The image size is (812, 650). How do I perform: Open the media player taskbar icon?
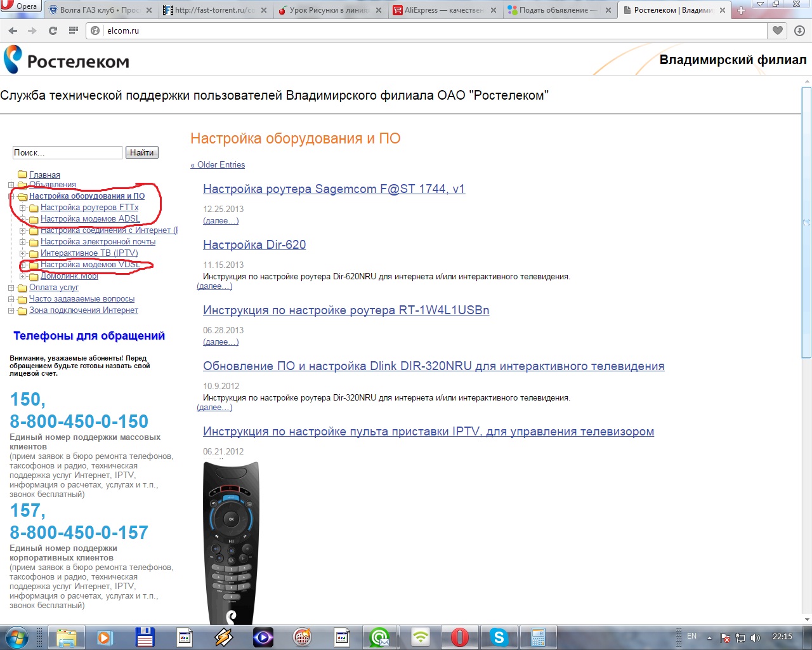point(105,637)
